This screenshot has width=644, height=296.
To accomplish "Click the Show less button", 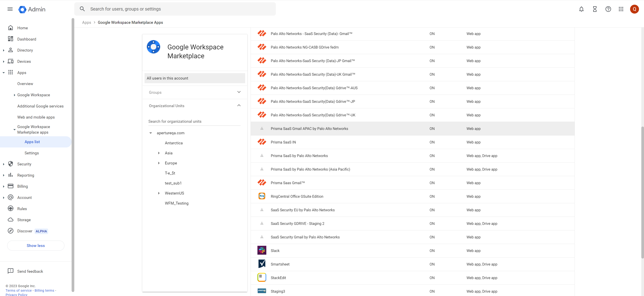I will coord(36,245).
